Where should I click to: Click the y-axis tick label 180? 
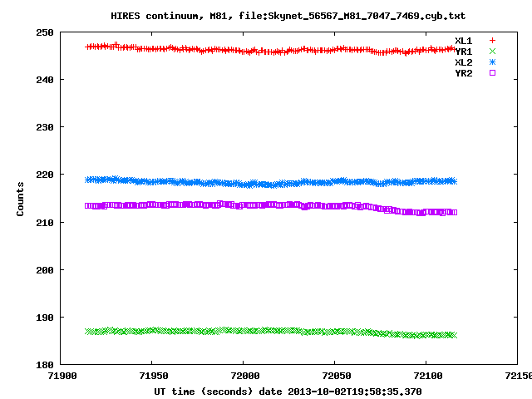click(45, 366)
